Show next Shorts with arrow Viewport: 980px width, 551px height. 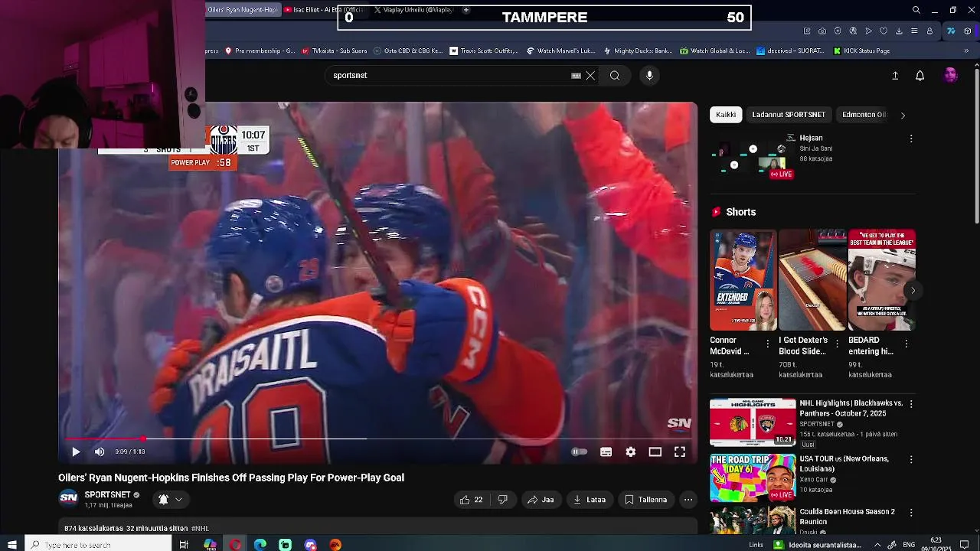pyautogui.click(x=913, y=290)
